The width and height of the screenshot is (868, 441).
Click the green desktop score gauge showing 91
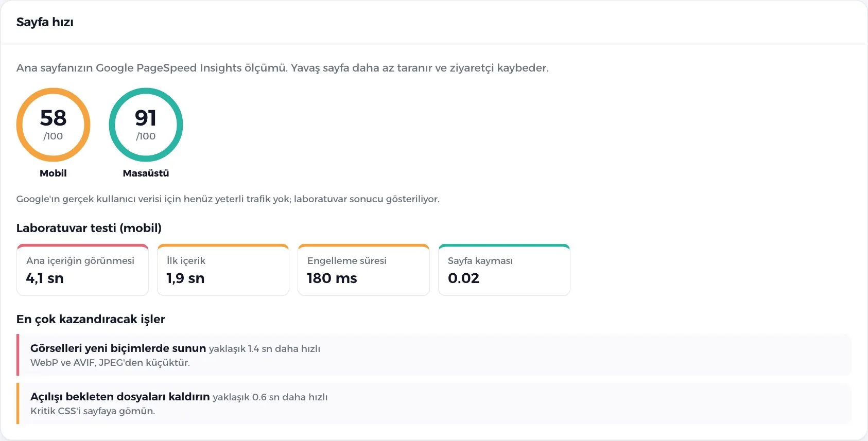(x=146, y=125)
